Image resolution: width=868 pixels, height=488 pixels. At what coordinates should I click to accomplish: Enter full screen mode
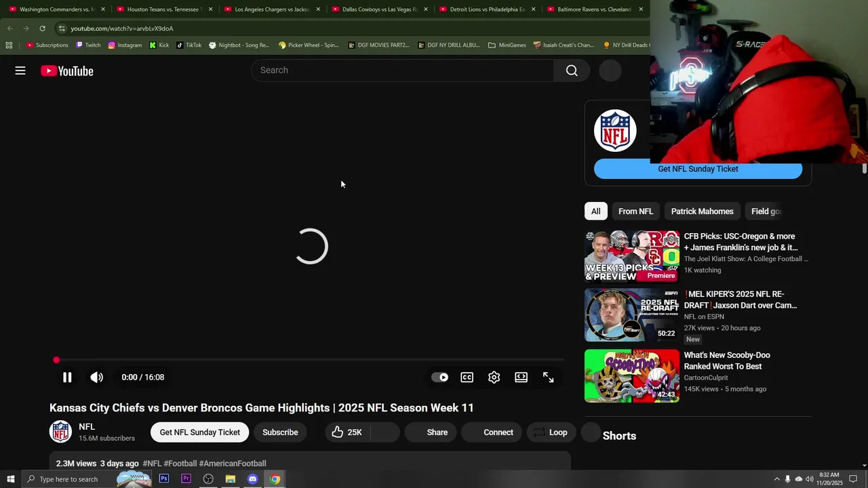click(549, 378)
